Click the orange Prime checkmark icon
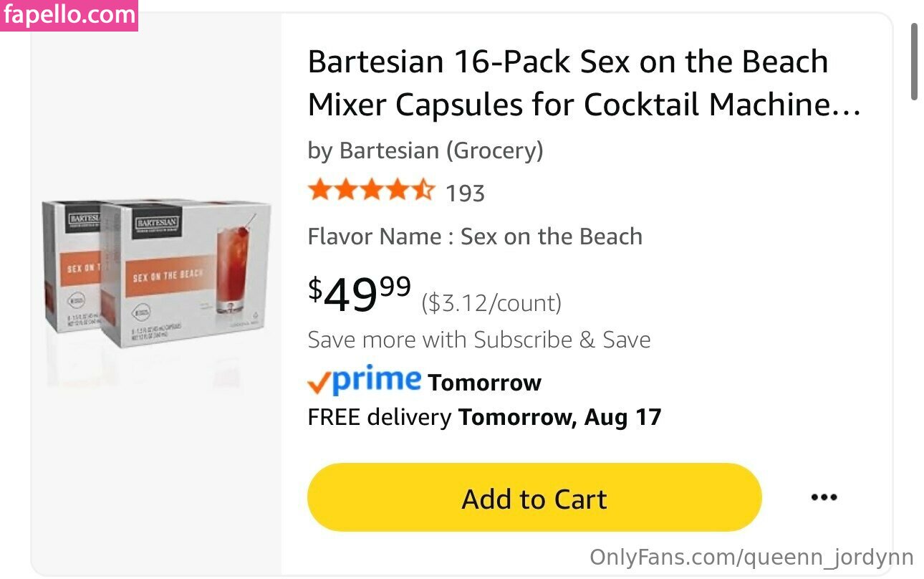This screenshot has height=579, width=924. pyautogui.click(x=319, y=383)
